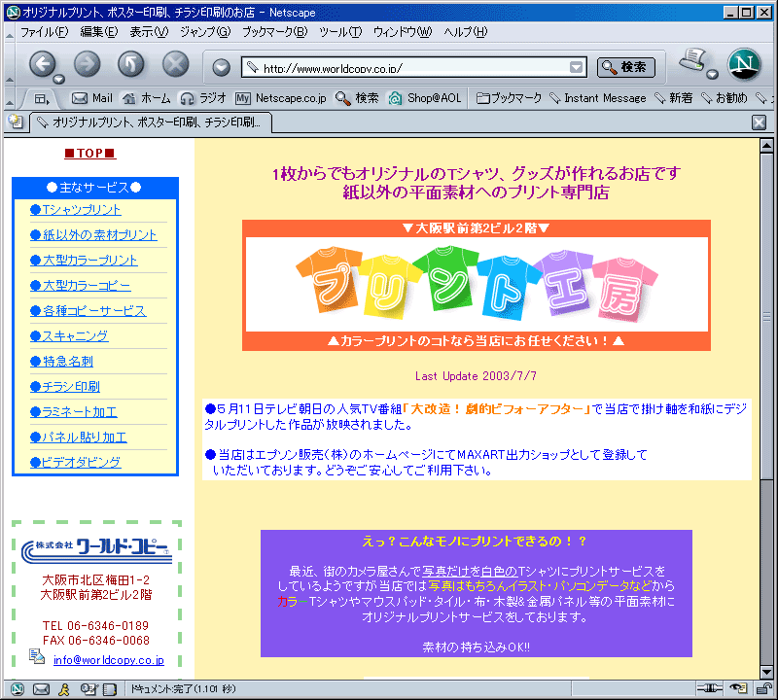This screenshot has width=778, height=700.
Task: Open Instant Messenger status bar icon
Action: click(x=64, y=689)
